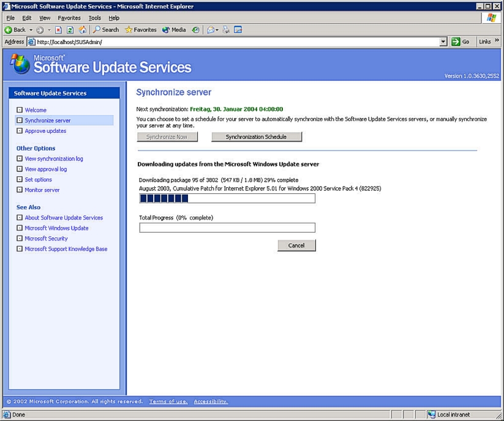Image resolution: width=504 pixels, height=421 pixels.
Task: Open the View menu
Action: click(x=45, y=18)
